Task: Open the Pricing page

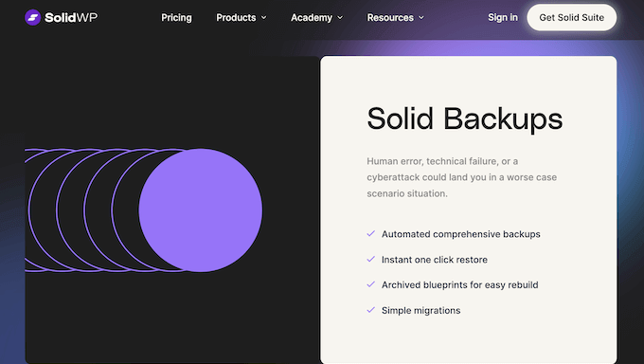Action: 176,18
